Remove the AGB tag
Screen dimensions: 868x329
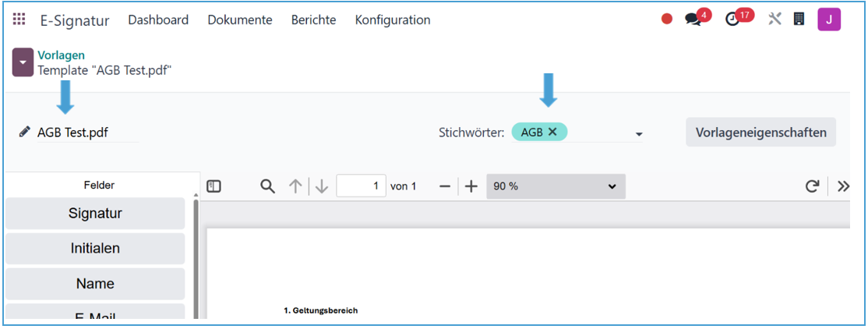tap(552, 133)
